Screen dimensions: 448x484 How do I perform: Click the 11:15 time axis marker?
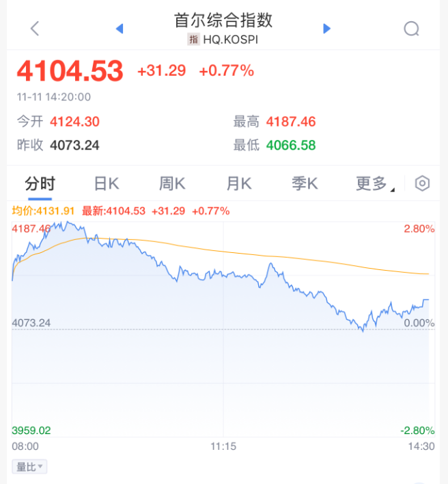click(223, 446)
